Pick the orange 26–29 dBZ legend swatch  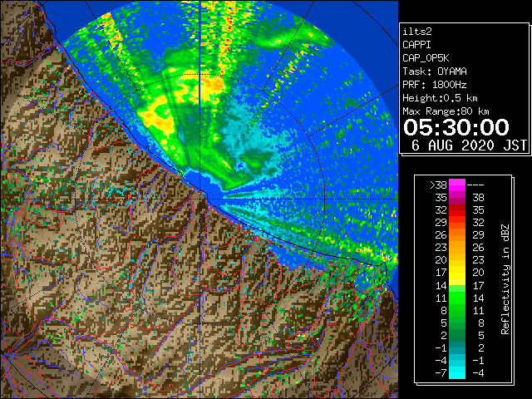point(457,235)
